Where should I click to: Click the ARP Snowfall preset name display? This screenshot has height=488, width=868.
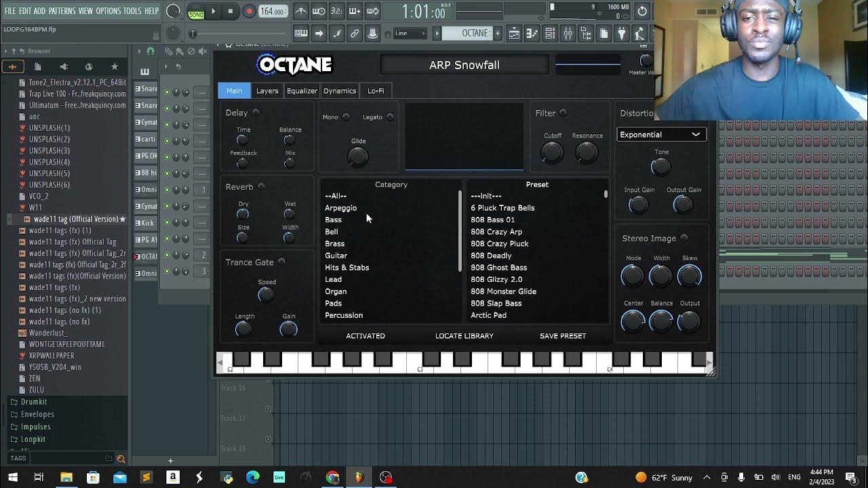[x=465, y=65]
